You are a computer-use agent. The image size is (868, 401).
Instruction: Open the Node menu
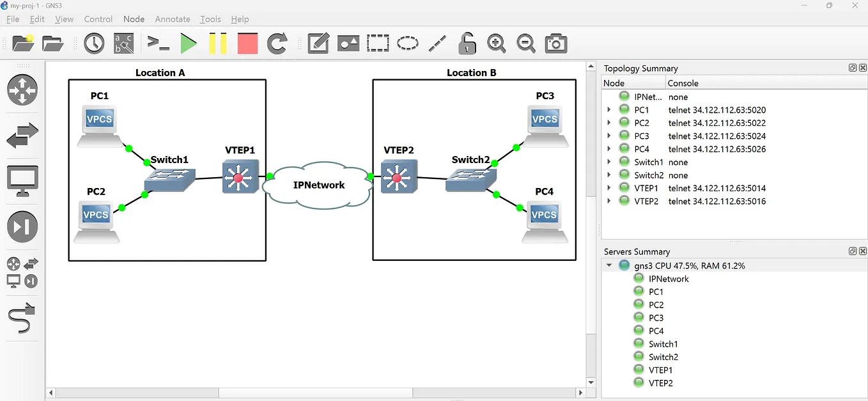134,19
